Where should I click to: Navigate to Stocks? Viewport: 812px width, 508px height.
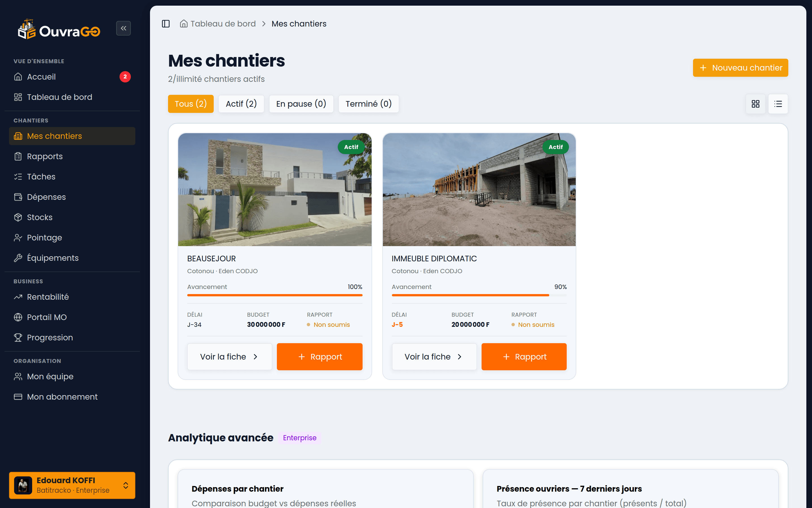(72, 217)
